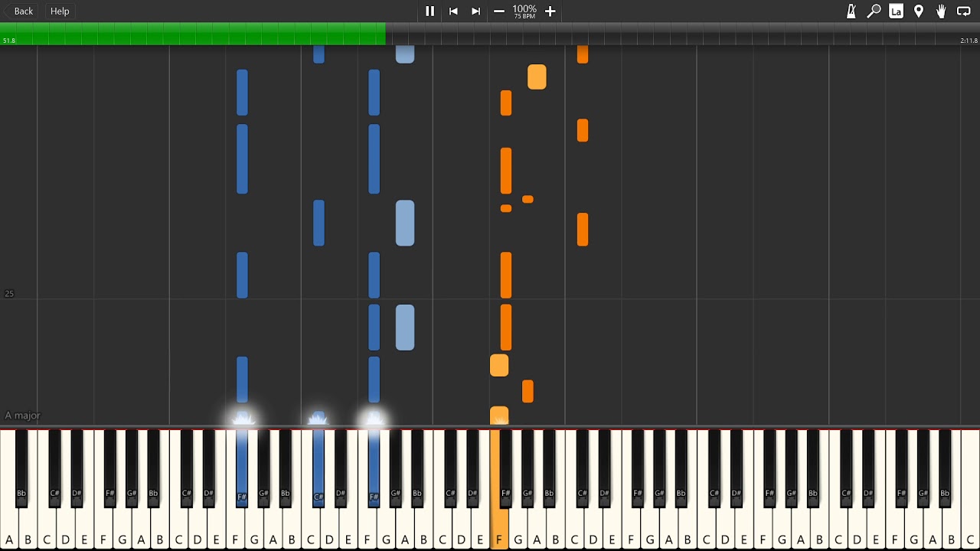Play the orange highlighted F key
Viewport: 980px width, 551px height.
click(x=498, y=528)
